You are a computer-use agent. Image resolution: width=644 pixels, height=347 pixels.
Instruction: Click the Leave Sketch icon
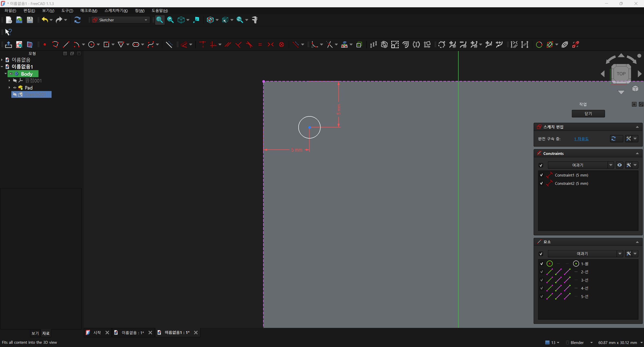9,45
